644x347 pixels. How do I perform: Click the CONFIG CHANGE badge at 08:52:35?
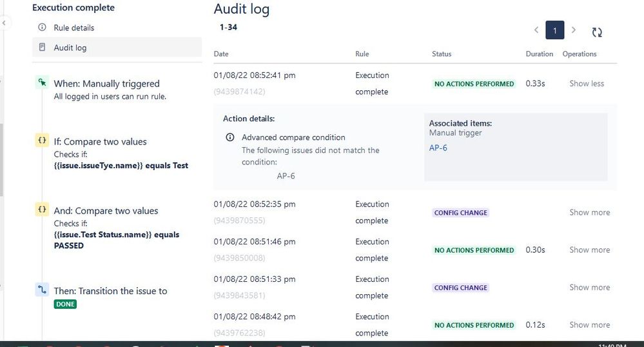(461, 213)
